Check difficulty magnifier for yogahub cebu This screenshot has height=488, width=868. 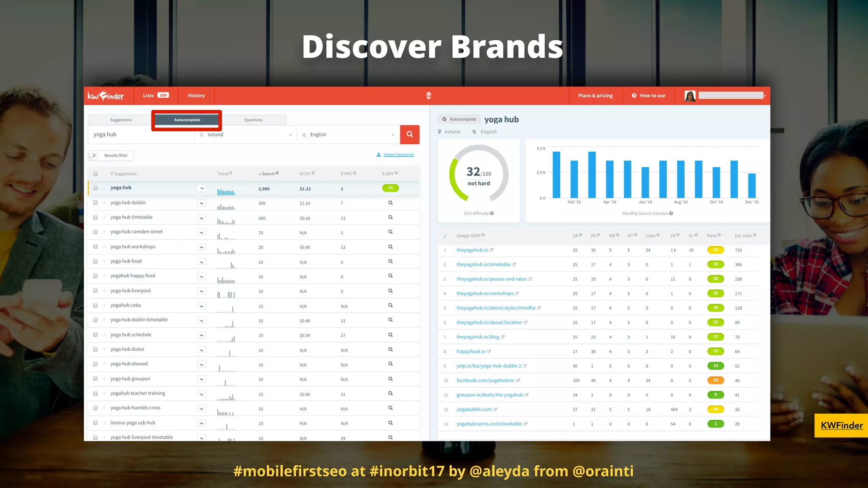[x=390, y=305]
